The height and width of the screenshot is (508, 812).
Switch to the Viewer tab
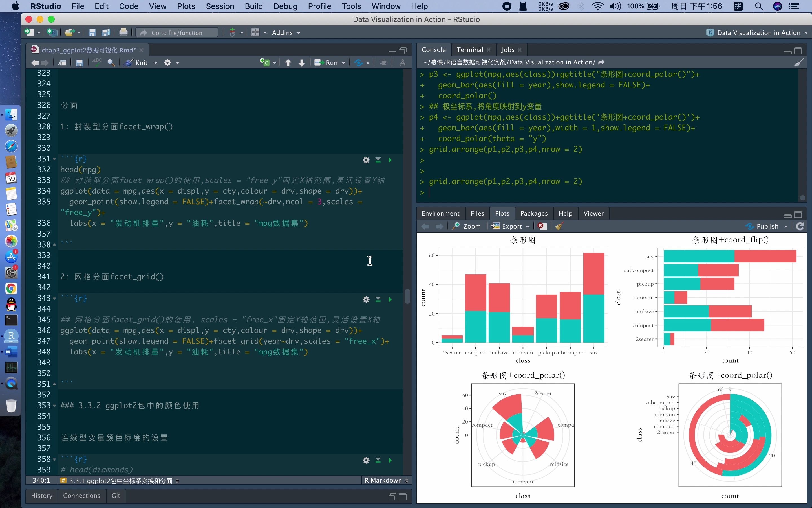[x=593, y=213]
